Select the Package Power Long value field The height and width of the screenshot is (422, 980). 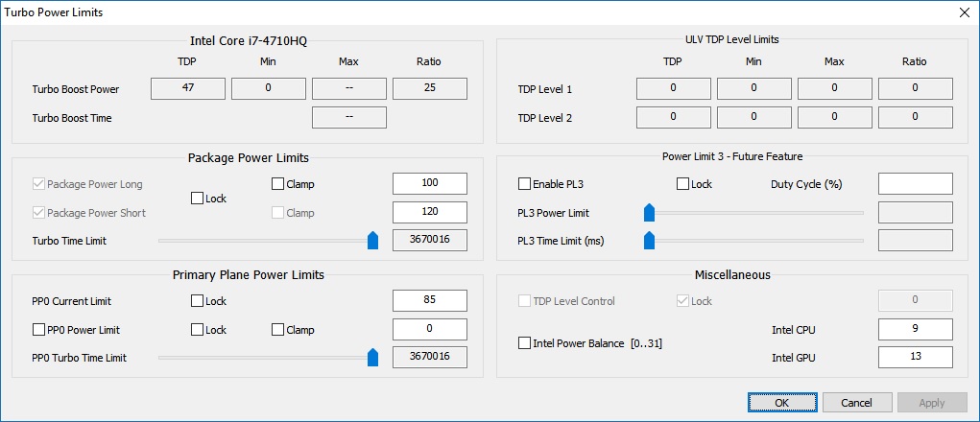point(429,184)
